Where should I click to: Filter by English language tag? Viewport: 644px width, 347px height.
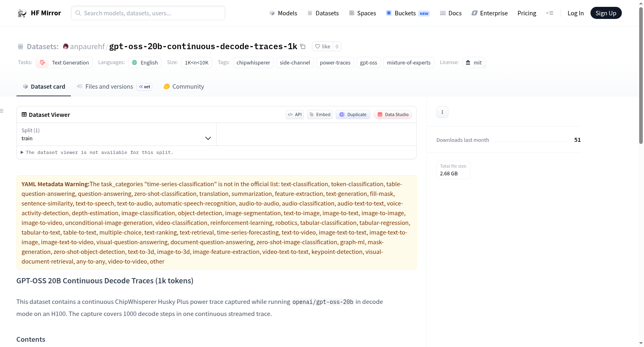point(145,62)
